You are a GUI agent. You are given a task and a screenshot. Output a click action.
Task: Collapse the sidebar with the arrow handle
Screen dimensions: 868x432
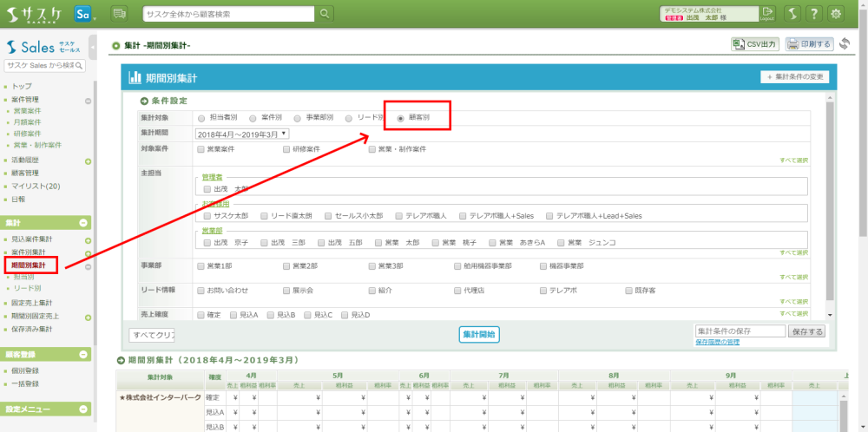coord(93,47)
